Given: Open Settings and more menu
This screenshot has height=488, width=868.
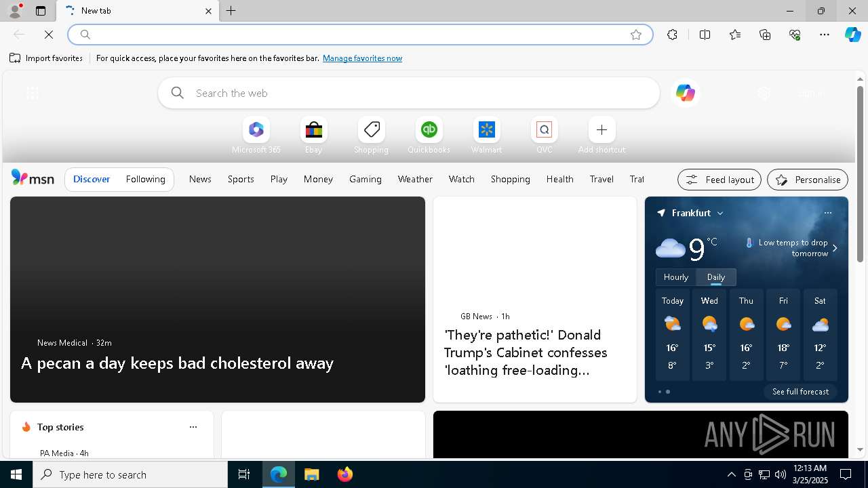Looking at the screenshot, I should (825, 35).
